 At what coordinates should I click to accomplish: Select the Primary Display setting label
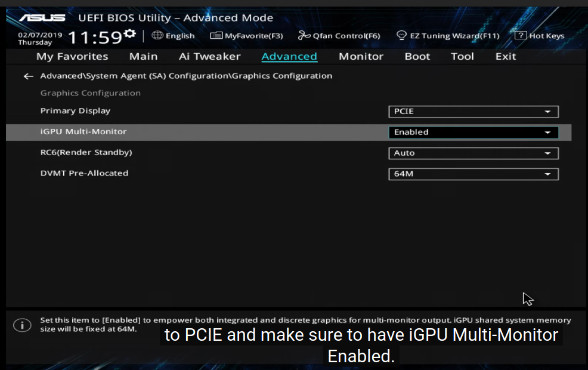(x=75, y=111)
